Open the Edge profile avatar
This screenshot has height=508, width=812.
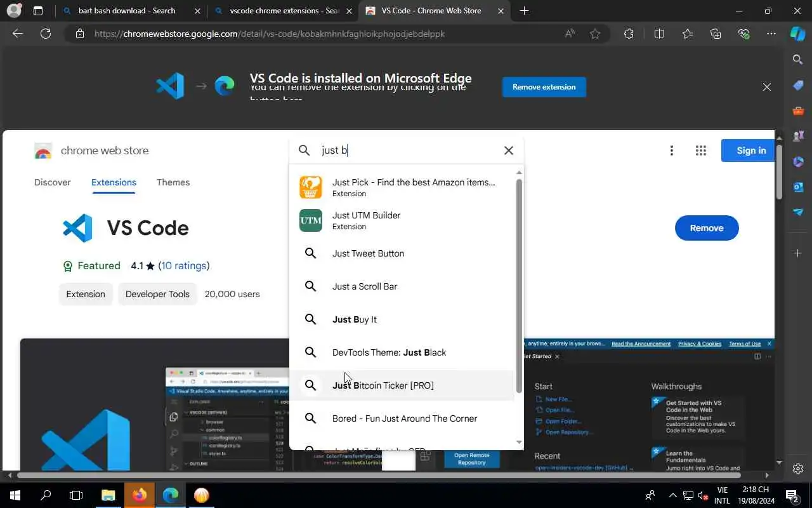coord(14,11)
